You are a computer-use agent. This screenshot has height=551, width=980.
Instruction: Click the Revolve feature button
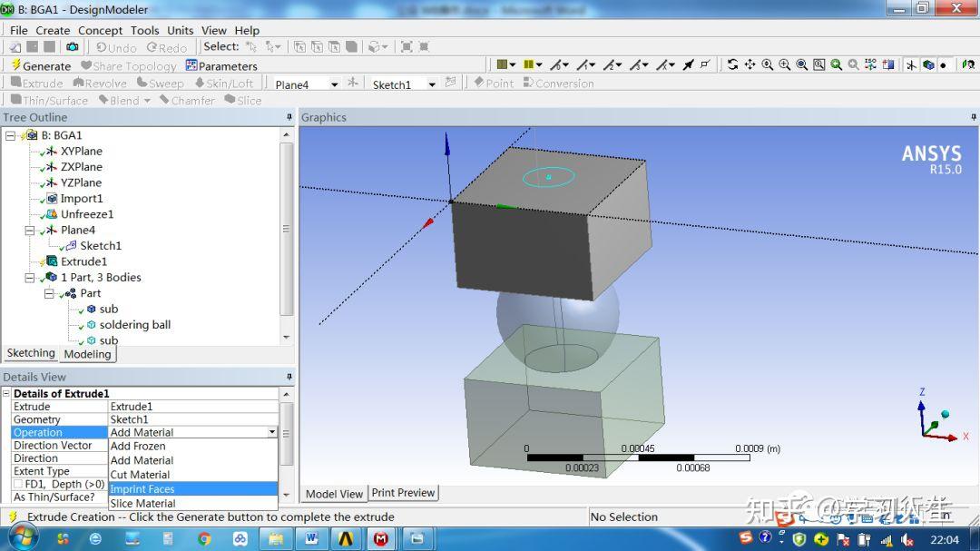click(100, 83)
